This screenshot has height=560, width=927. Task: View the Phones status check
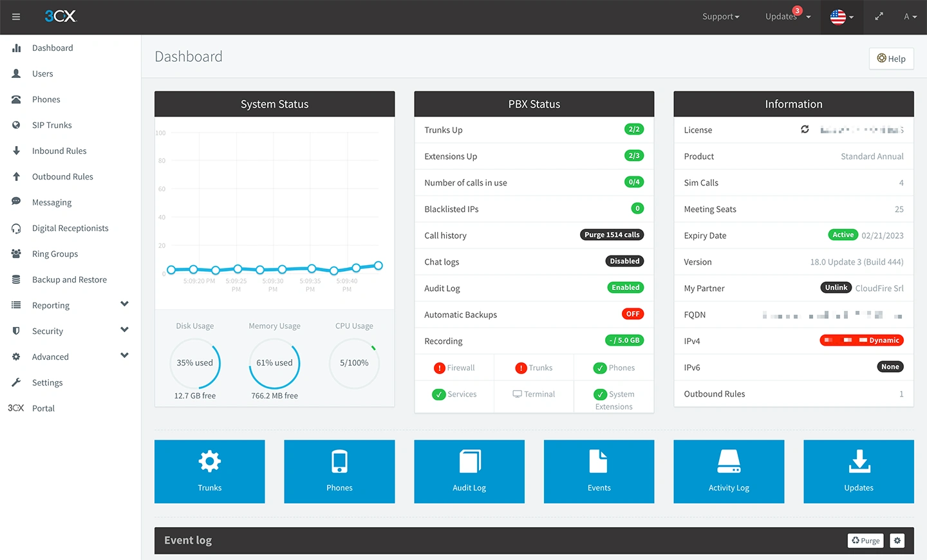(x=614, y=368)
